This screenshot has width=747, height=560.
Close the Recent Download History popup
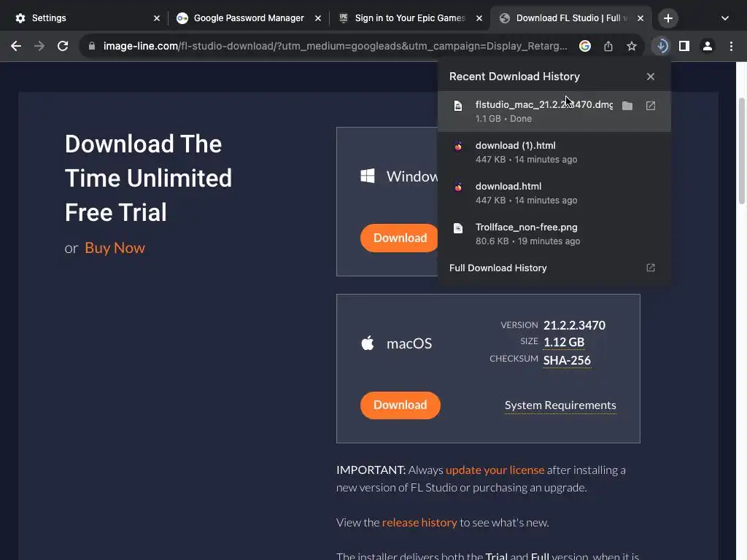[x=650, y=76]
